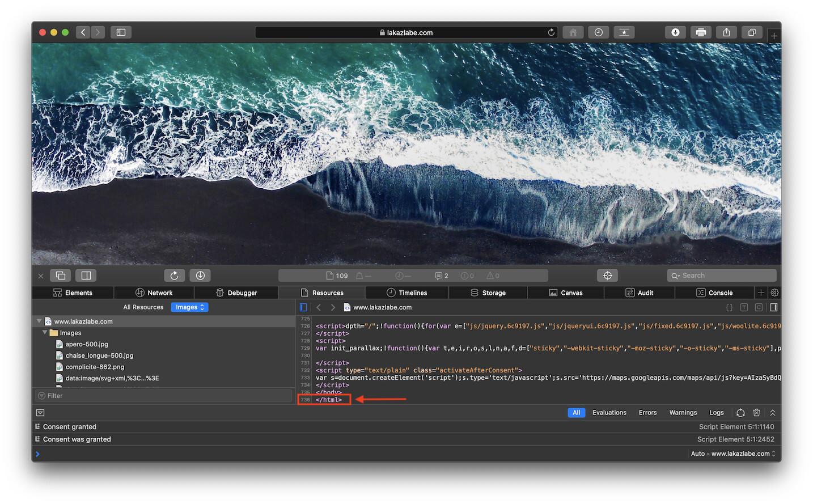Filter console to Evaluations
The image size is (813, 504).
point(609,413)
